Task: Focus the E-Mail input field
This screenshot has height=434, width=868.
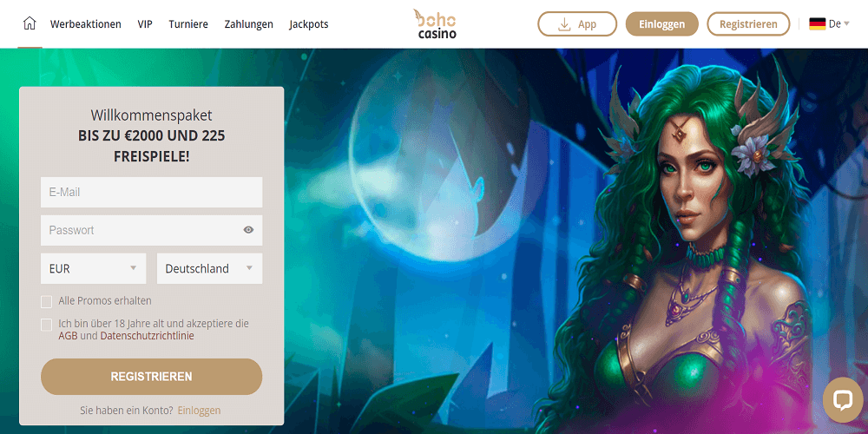Action: [152, 192]
